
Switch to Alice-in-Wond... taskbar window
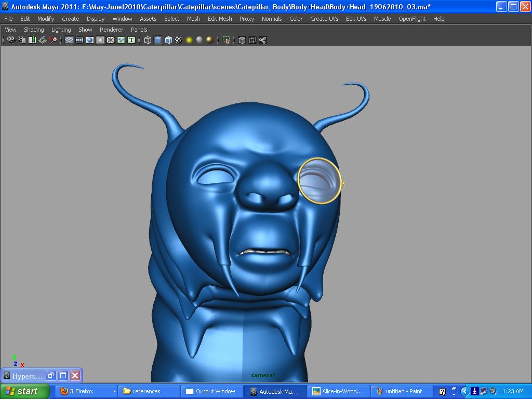(339, 391)
